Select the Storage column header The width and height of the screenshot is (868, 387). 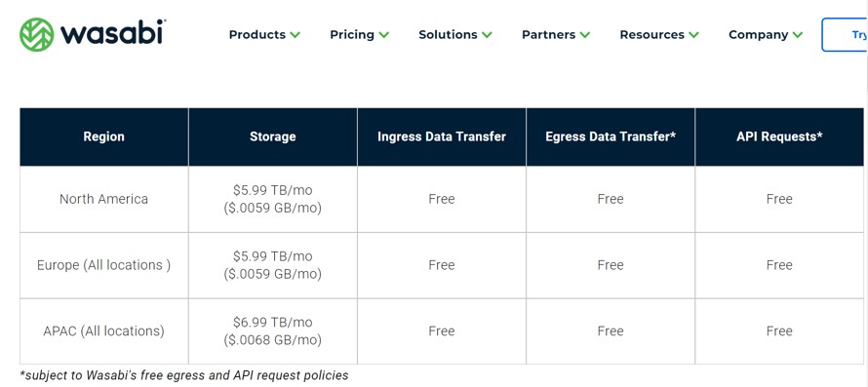272,136
